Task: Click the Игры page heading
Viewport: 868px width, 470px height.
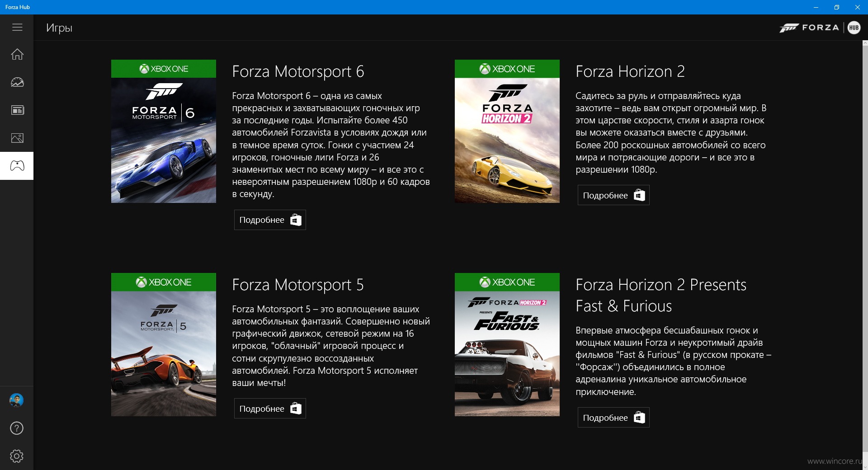Action: [x=59, y=28]
